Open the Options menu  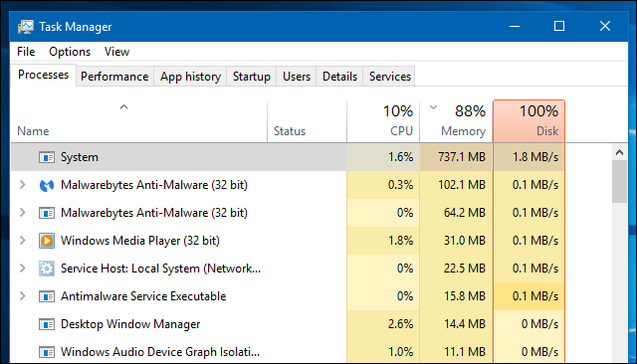(70, 52)
